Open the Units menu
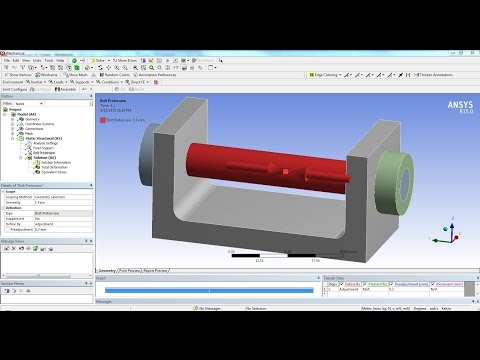 click(37, 61)
